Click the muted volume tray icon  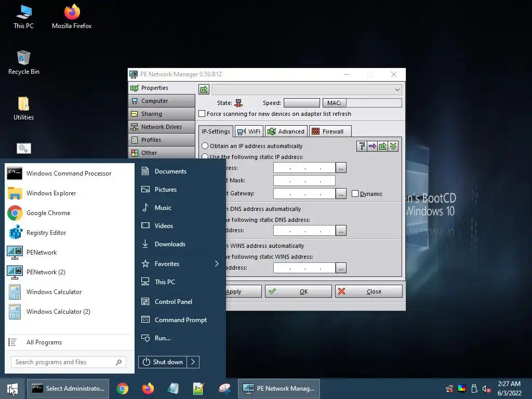pyautogui.click(x=486, y=389)
